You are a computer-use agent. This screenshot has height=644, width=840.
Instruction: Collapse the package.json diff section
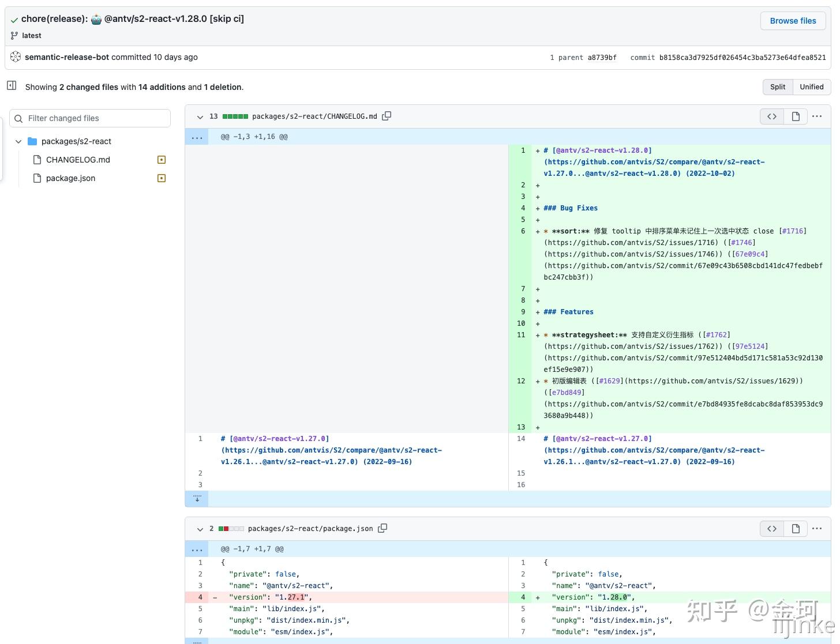point(200,529)
